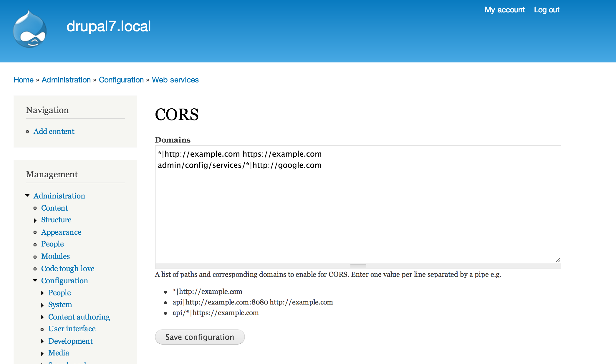The height and width of the screenshot is (364, 616).
Task: Open the Modules menu item
Action: pyautogui.click(x=55, y=256)
